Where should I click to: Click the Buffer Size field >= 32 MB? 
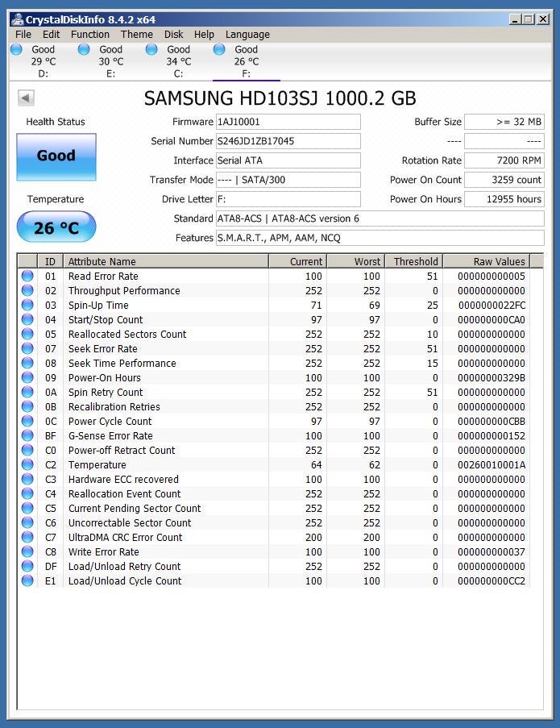click(504, 122)
